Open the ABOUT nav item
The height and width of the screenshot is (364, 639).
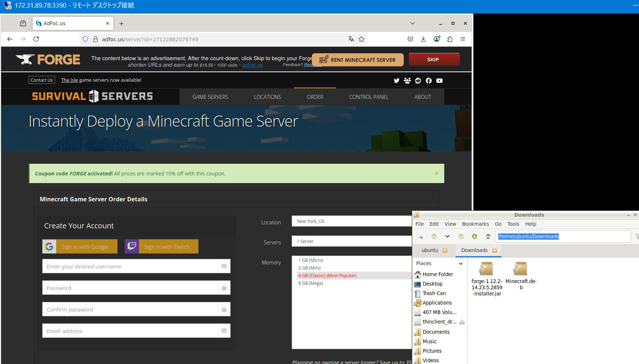click(x=423, y=97)
